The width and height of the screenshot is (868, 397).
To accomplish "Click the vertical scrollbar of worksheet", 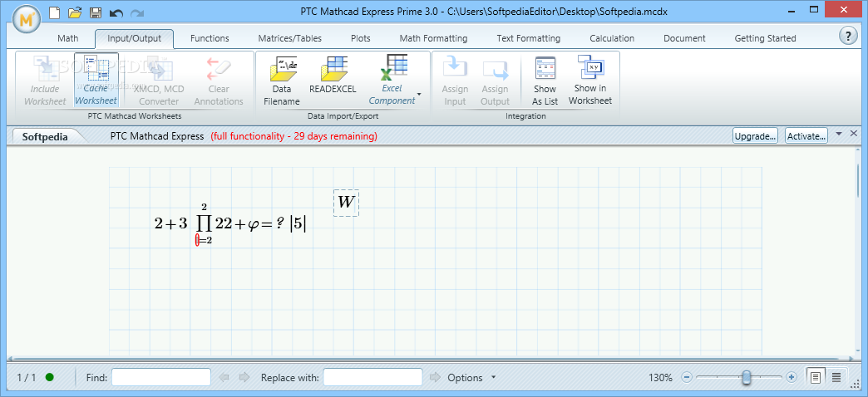I will click(859, 180).
